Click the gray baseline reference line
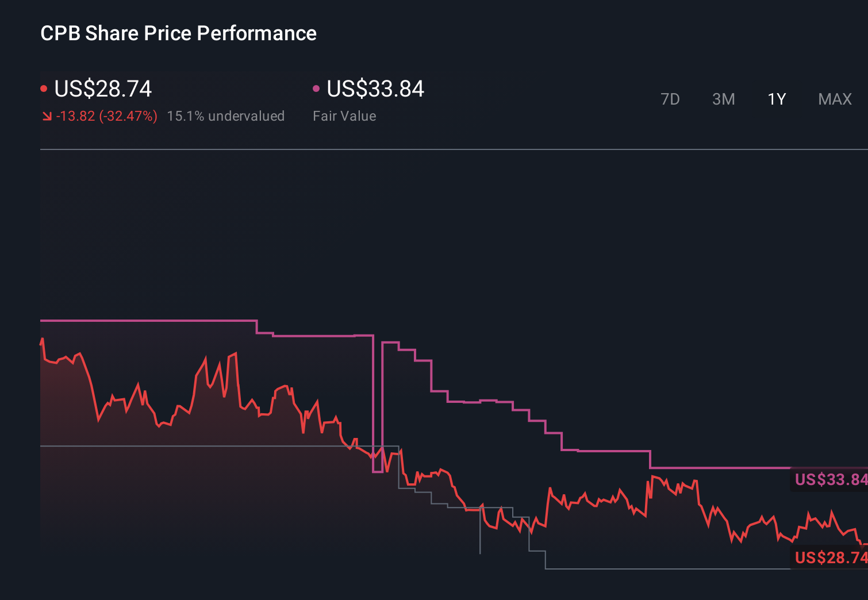Viewport: 868px width, 600px height. (x=172, y=445)
